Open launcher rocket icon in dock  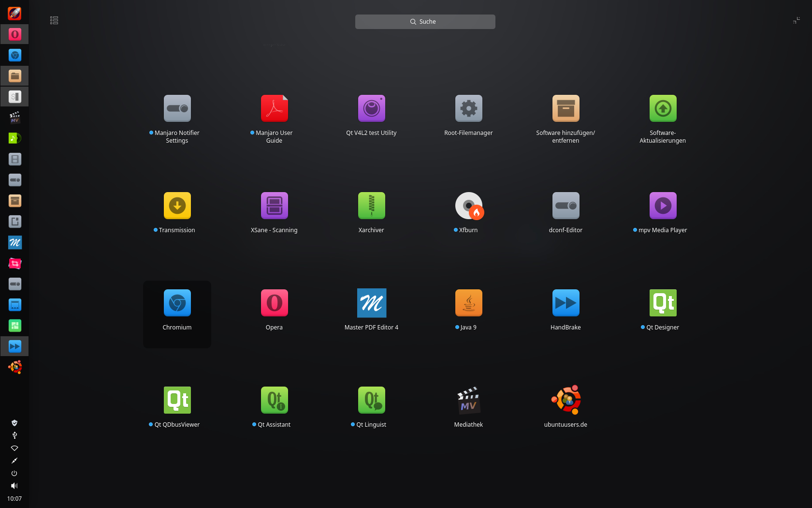(x=14, y=14)
